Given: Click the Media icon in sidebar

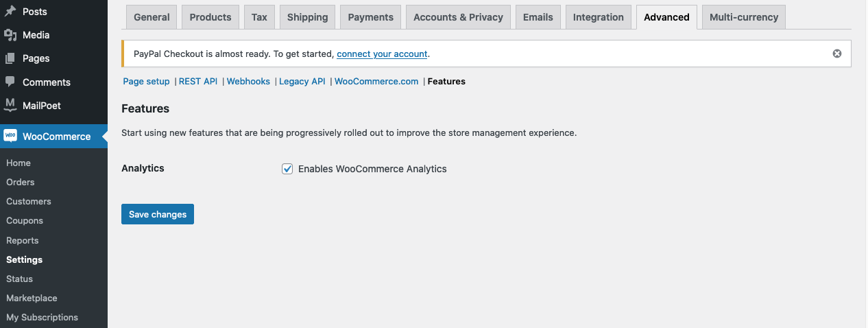Looking at the screenshot, I should [x=10, y=35].
